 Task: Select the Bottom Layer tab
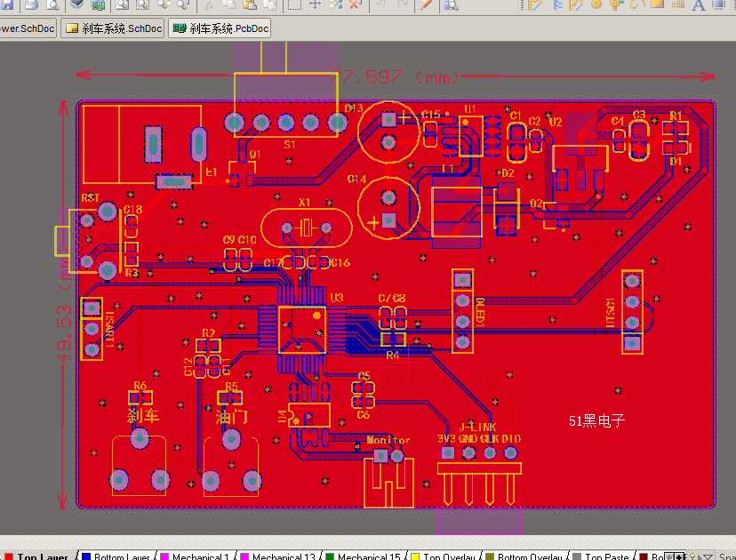pyautogui.click(x=116, y=556)
